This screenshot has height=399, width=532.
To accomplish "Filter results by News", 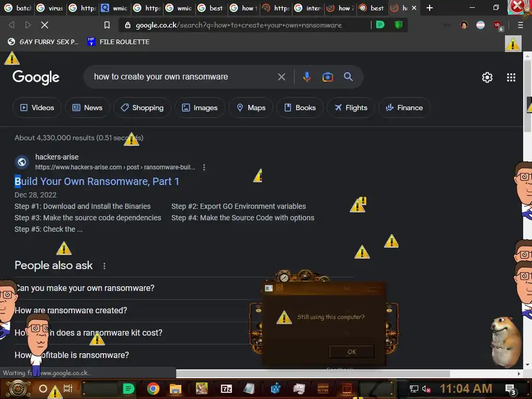I will (87, 108).
